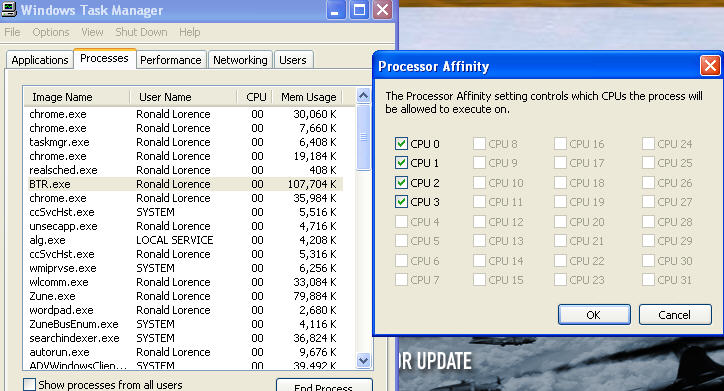Switch to the Networking tab

tap(240, 60)
